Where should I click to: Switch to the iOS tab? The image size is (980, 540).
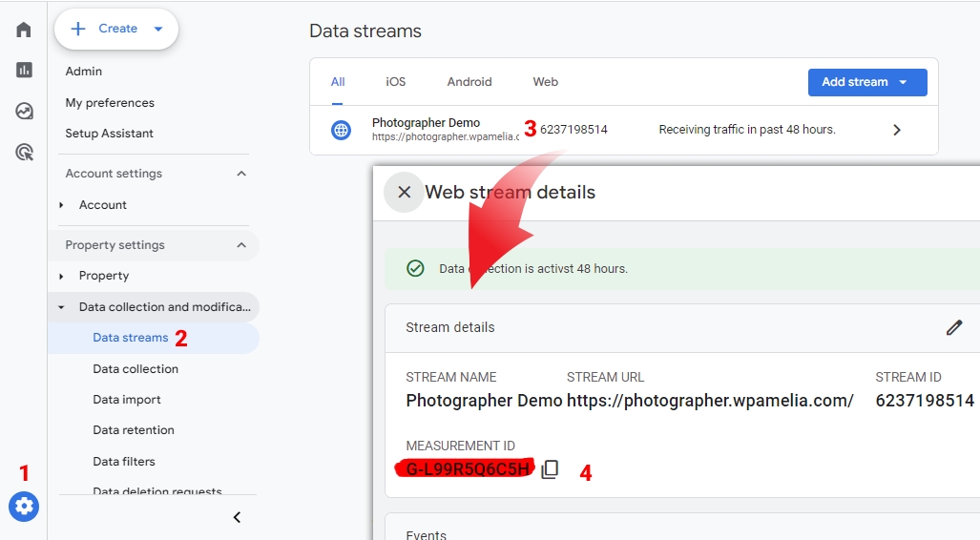(395, 82)
